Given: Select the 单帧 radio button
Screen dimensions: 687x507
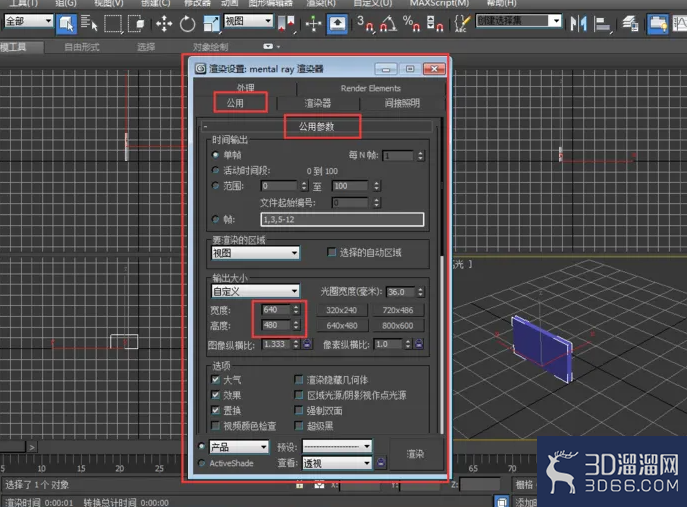Looking at the screenshot, I should click(x=215, y=155).
